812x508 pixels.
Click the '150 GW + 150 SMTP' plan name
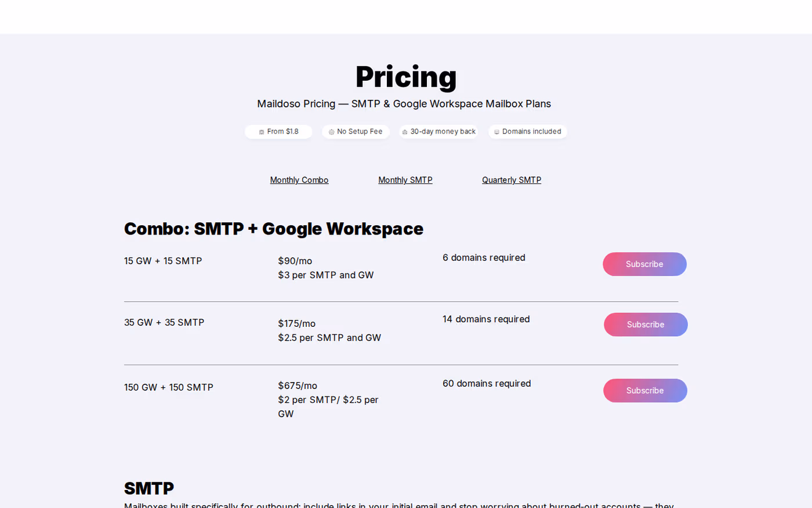pyautogui.click(x=169, y=388)
